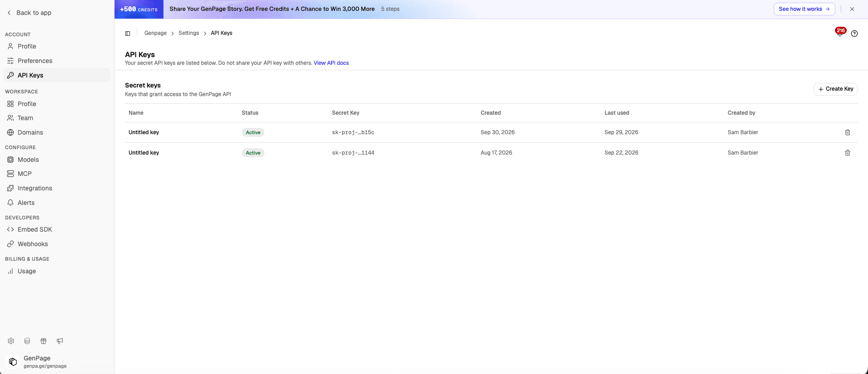Image resolution: width=868 pixels, height=374 pixels.
Task: Open the help question mark icon
Action: (854, 34)
